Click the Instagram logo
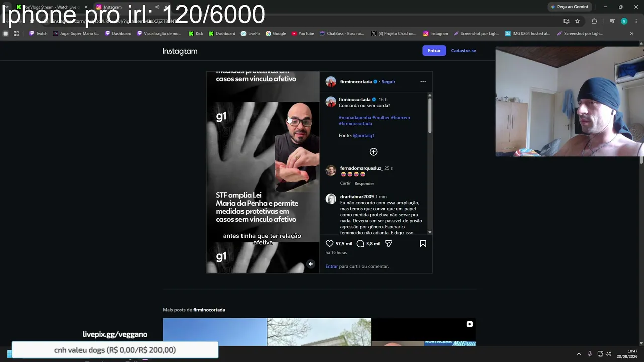Viewport: 644px width, 362px height. click(180, 51)
